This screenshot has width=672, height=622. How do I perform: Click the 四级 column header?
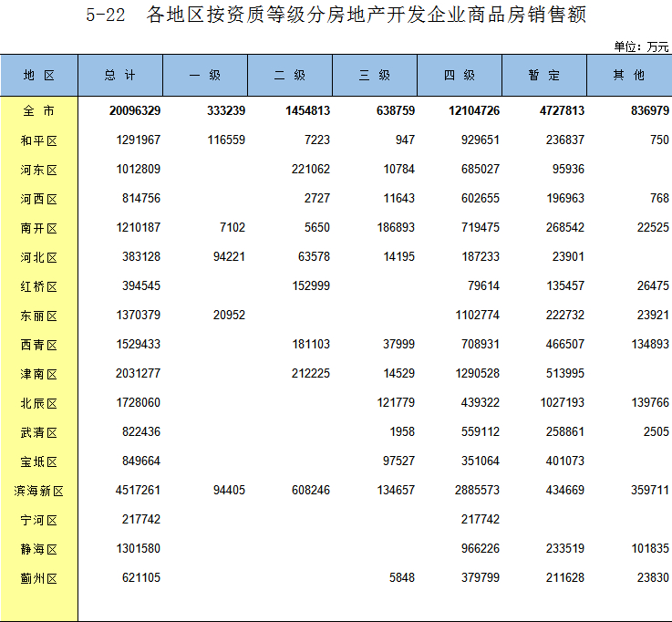(x=460, y=76)
